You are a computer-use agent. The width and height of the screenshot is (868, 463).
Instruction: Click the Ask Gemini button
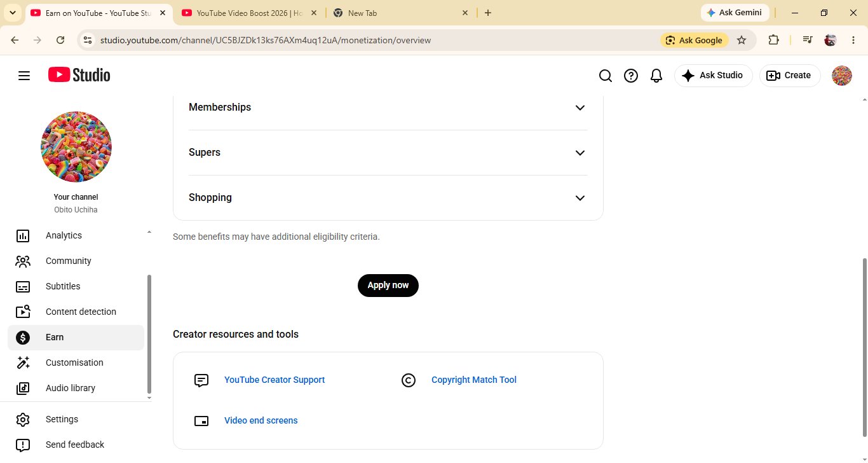click(x=735, y=13)
